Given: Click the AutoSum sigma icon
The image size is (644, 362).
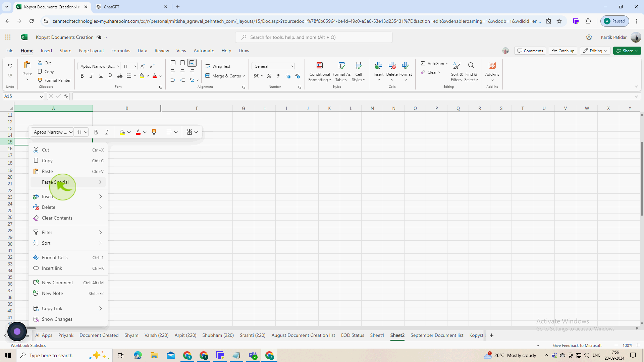Looking at the screenshot, I should click(423, 63).
